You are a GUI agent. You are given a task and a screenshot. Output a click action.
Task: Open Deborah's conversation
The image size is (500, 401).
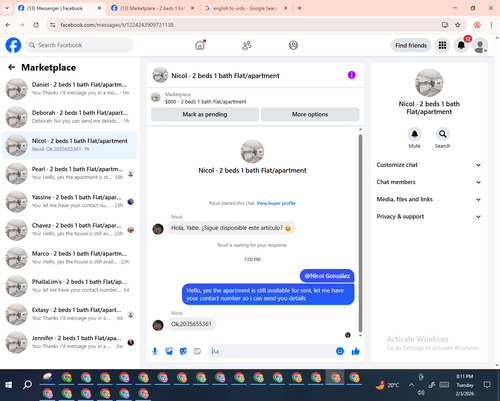pyautogui.click(x=70, y=117)
